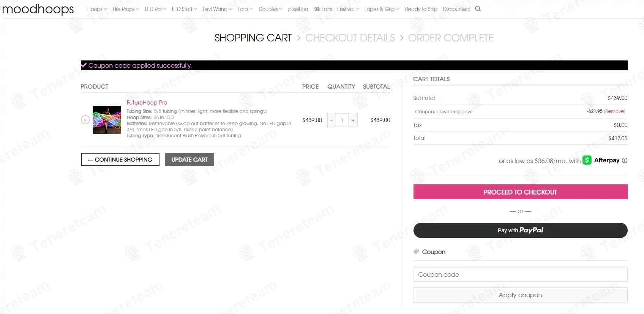Go to the Ready to Ship page
Screen dimensions: 644x314
click(421, 9)
